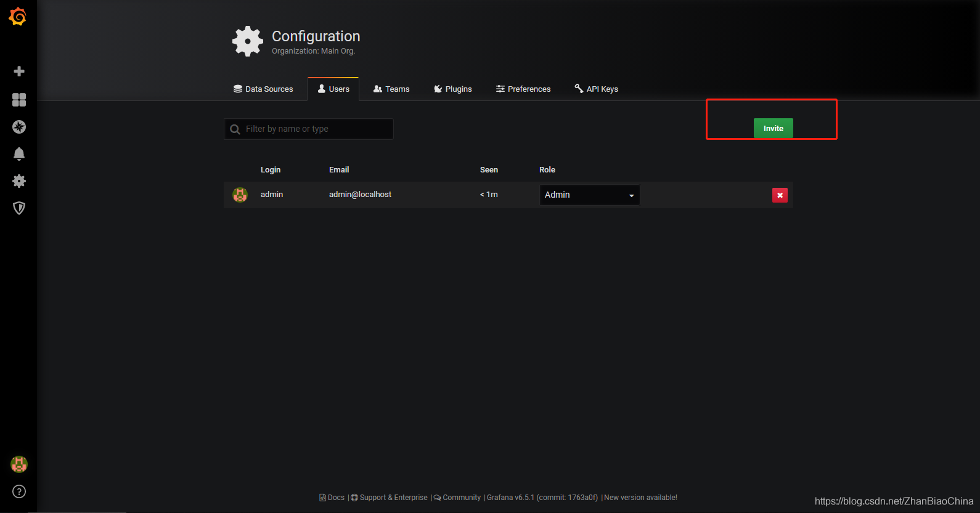
Task: Click the Email column header
Action: point(339,170)
